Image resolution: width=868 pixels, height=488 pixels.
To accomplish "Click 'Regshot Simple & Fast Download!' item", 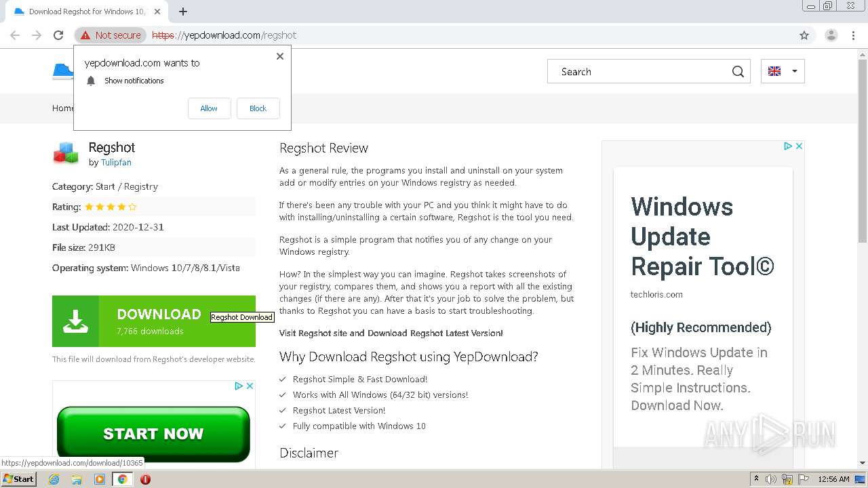I will coord(360,379).
